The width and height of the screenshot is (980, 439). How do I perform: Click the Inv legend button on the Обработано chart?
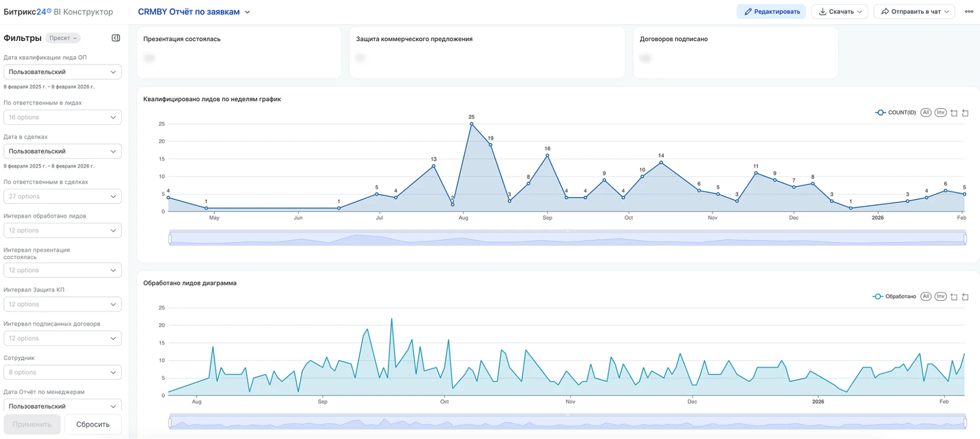tap(940, 296)
